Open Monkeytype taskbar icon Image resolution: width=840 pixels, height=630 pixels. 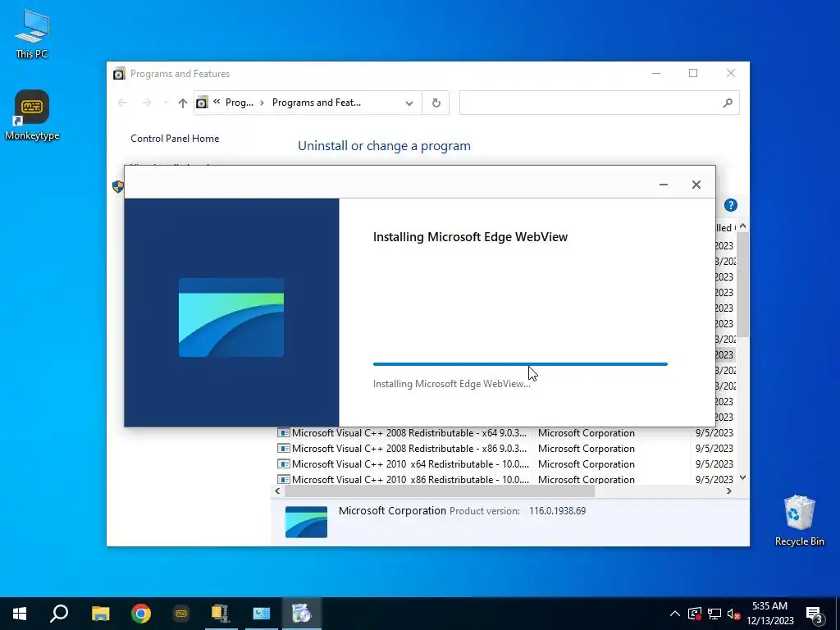tap(181, 614)
